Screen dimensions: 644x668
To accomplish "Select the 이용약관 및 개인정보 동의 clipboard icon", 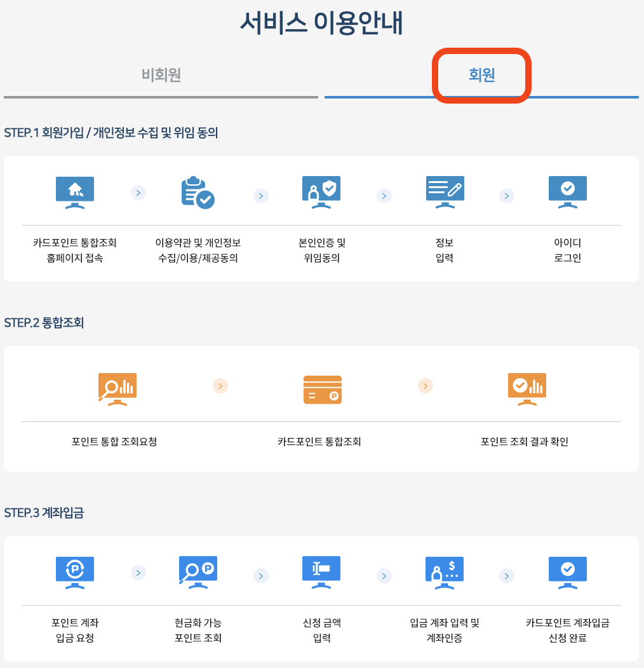I will pos(199,192).
